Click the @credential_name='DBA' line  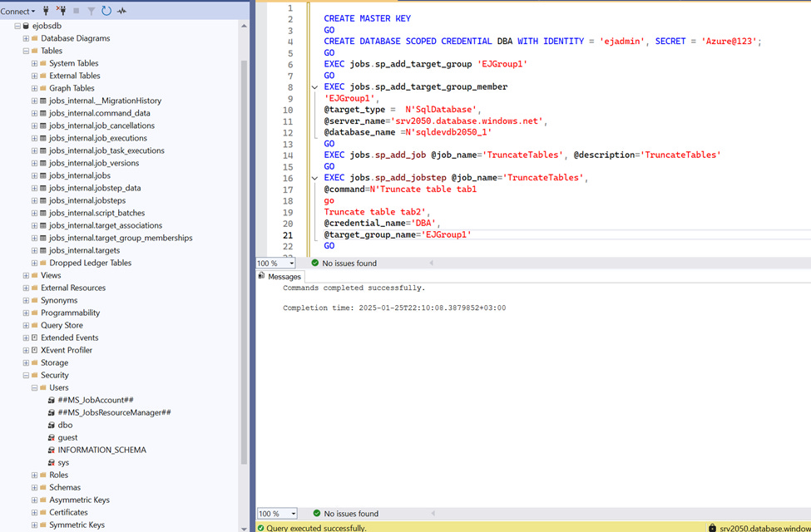tap(382, 224)
